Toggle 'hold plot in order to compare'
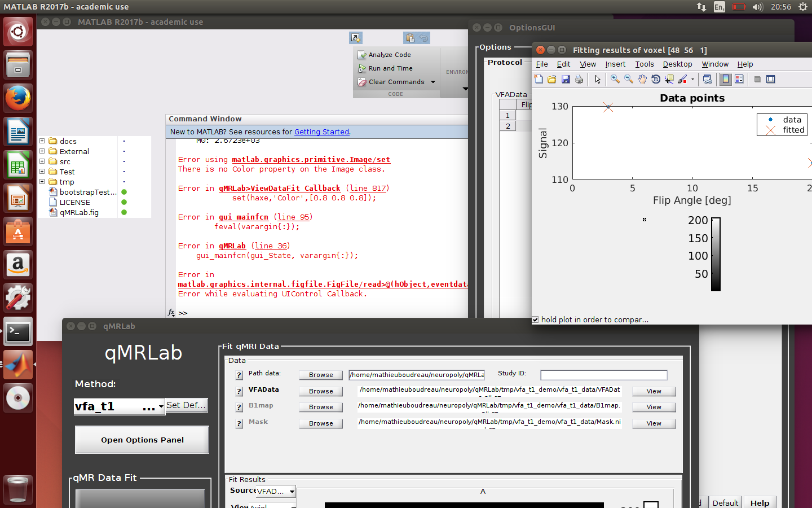 [535, 319]
